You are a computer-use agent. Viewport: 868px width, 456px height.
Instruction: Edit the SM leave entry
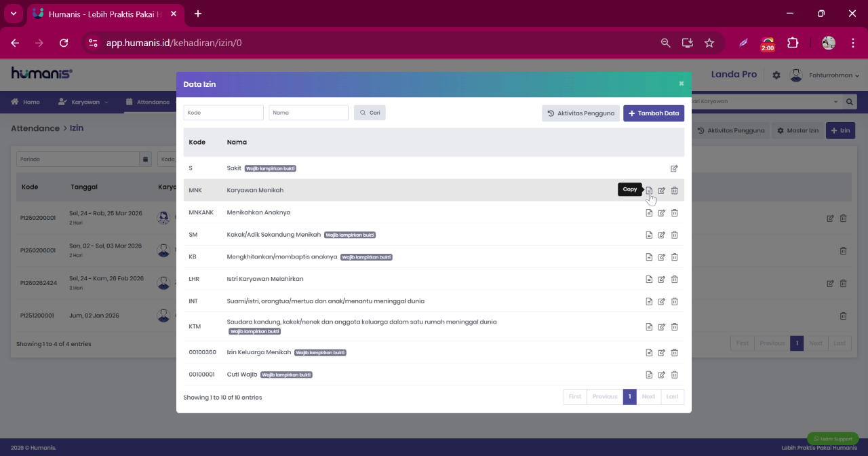[x=662, y=235]
